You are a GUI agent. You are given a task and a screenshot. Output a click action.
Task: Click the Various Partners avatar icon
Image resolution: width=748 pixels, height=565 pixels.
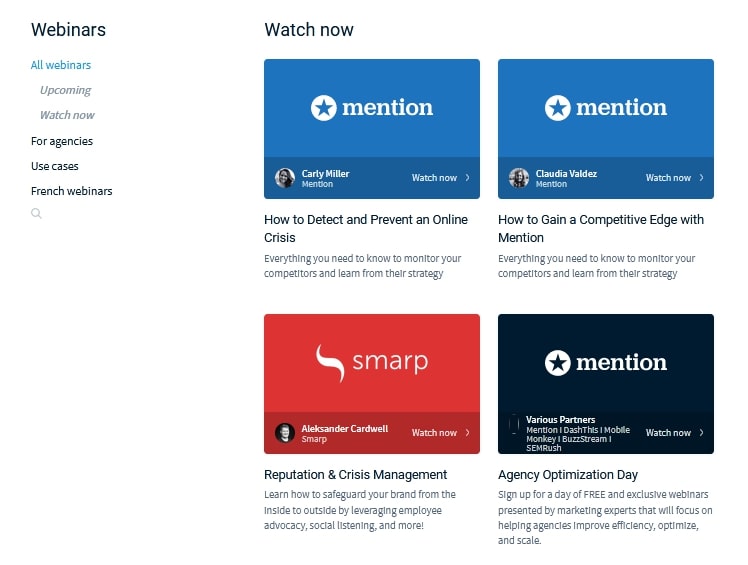point(514,424)
